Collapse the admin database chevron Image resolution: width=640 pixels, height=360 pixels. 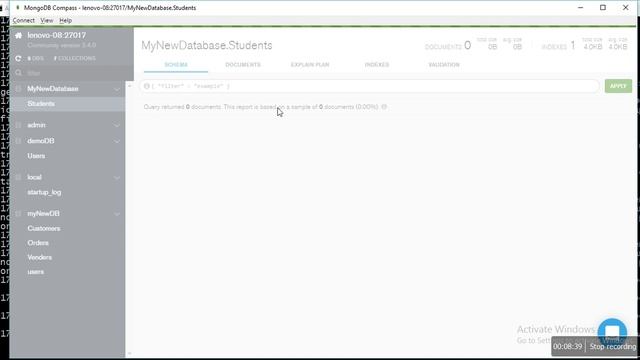117,125
